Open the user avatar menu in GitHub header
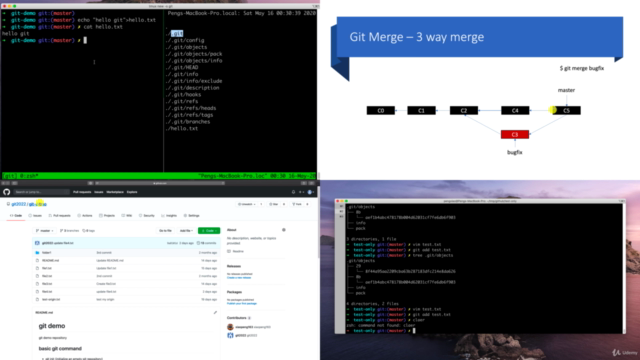Viewport: 640px width, 360px height. click(x=310, y=192)
